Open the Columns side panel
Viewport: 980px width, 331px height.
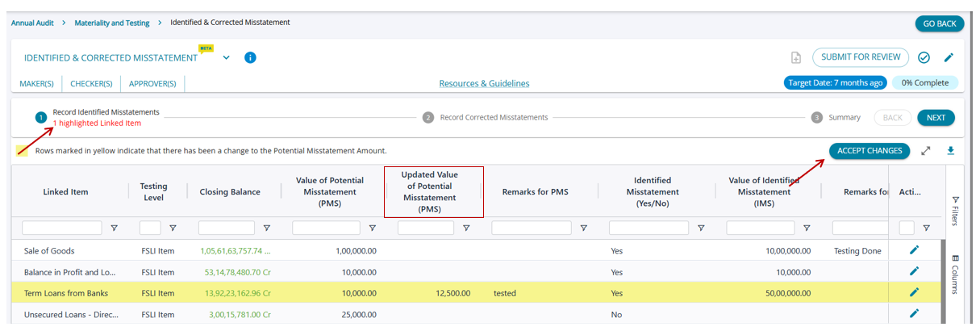pyautogui.click(x=956, y=274)
